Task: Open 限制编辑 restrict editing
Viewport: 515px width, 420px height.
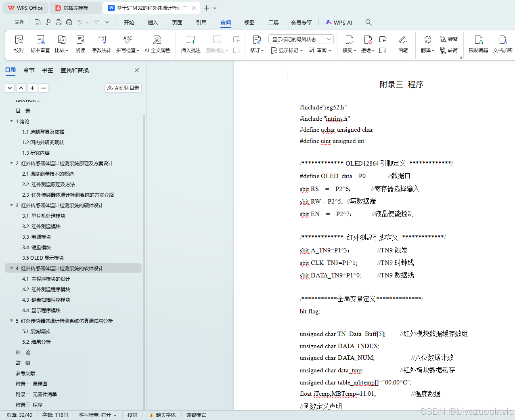Action: (478, 44)
